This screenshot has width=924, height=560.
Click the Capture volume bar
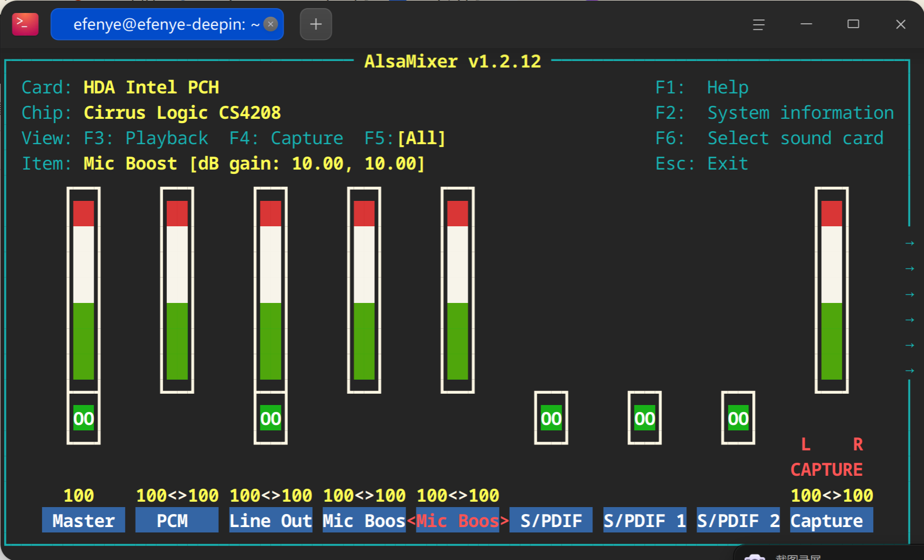pos(832,290)
